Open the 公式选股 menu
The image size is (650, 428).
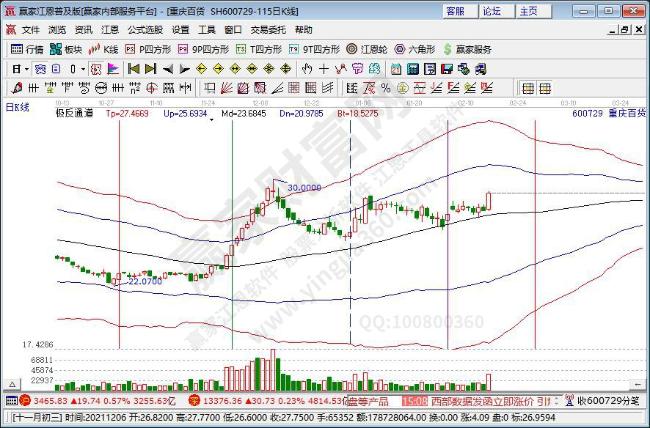tap(145, 30)
